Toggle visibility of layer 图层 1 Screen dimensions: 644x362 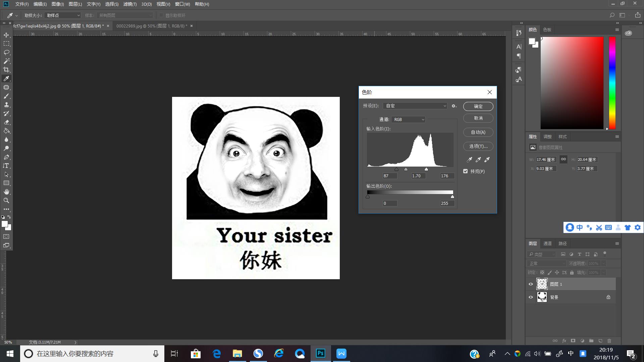pos(531,284)
